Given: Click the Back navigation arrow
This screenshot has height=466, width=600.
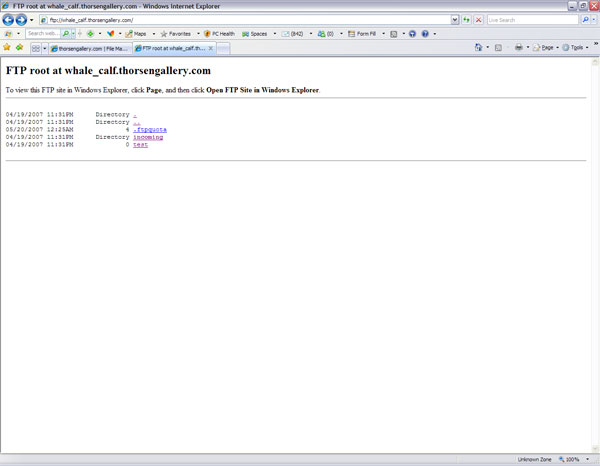Looking at the screenshot, I should (8, 20).
